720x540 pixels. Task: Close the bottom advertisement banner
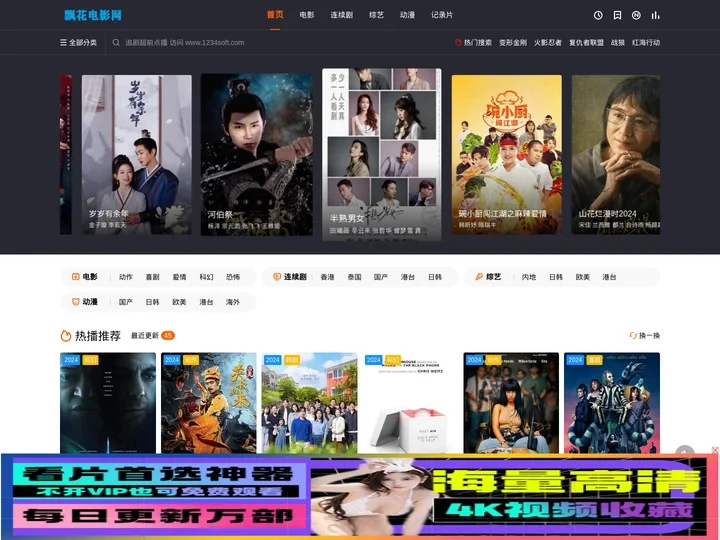click(715, 450)
